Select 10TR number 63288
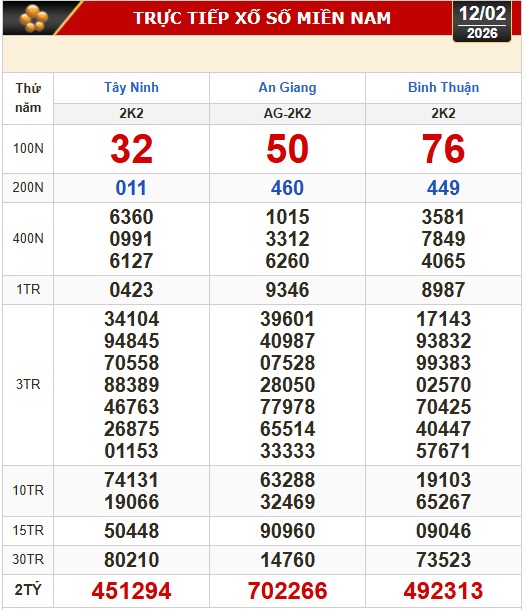 click(x=287, y=480)
